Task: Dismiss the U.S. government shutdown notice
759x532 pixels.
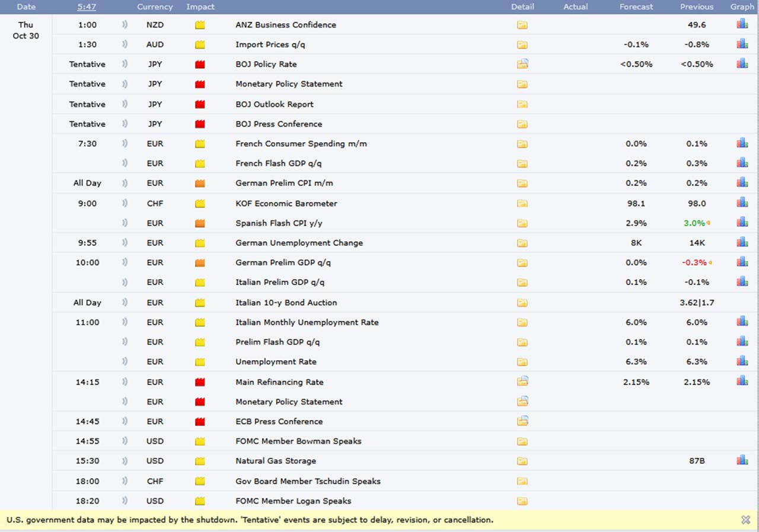Action: pyautogui.click(x=745, y=520)
